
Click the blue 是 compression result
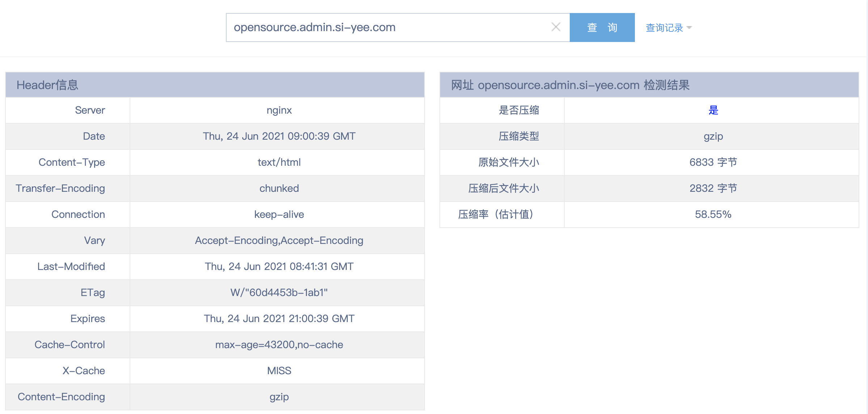[x=713, y=110]
